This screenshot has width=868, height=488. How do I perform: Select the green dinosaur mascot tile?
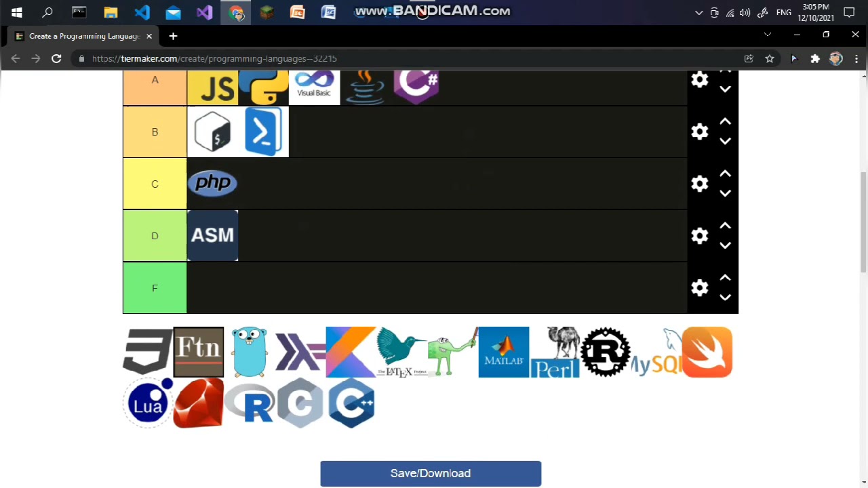[453, 352]
